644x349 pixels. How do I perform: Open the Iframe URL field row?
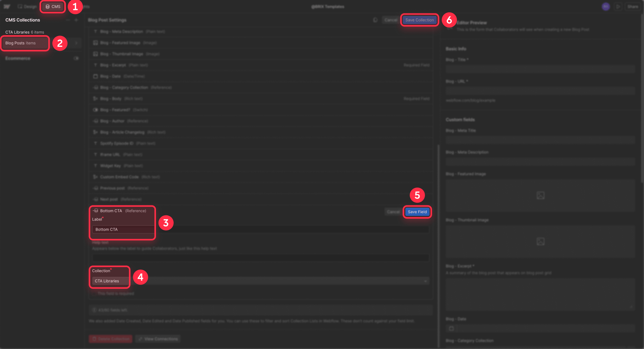(x=261, y=155)
